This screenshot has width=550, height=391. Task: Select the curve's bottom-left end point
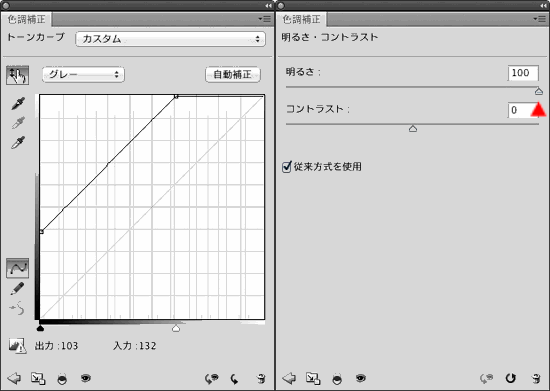41,232
